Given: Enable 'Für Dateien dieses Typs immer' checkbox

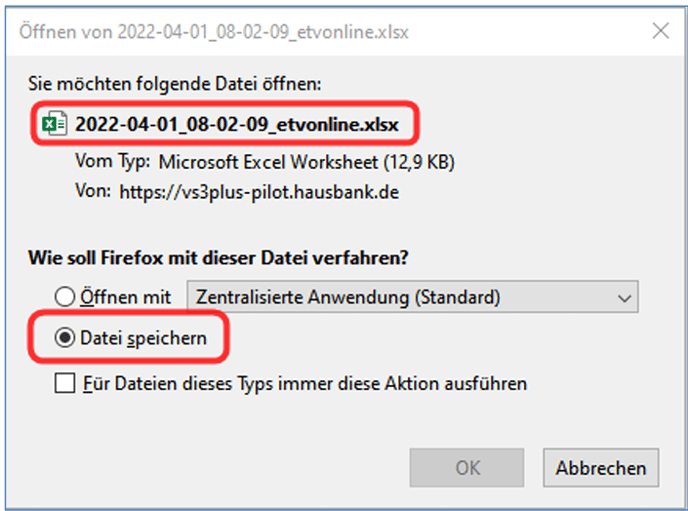Looking at the screenshot, I should point(64,383).
